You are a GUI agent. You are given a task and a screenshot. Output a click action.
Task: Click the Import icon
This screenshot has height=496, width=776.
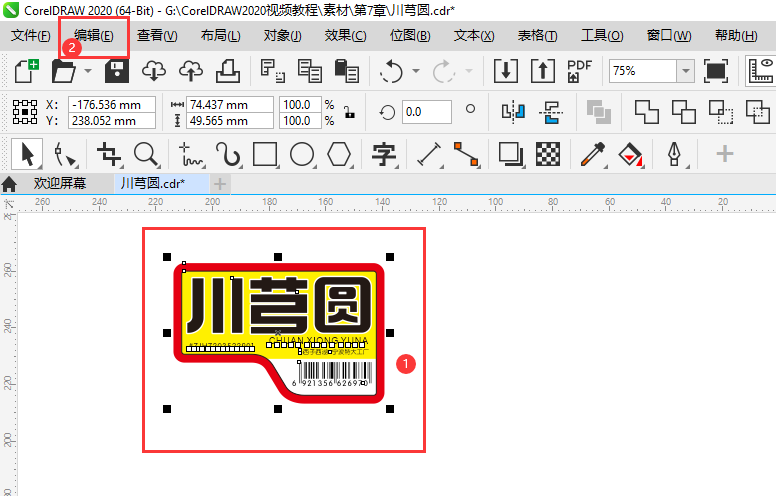(506, 71)
